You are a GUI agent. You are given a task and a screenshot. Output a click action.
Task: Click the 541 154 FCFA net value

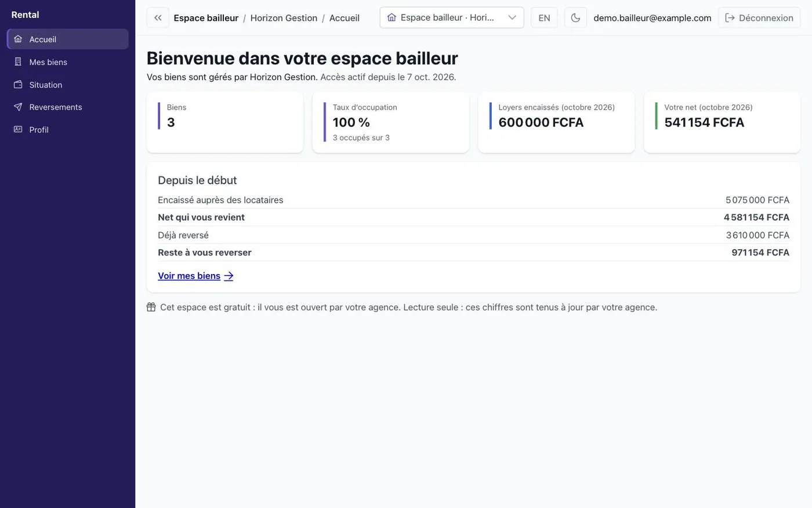click(704, 123)
